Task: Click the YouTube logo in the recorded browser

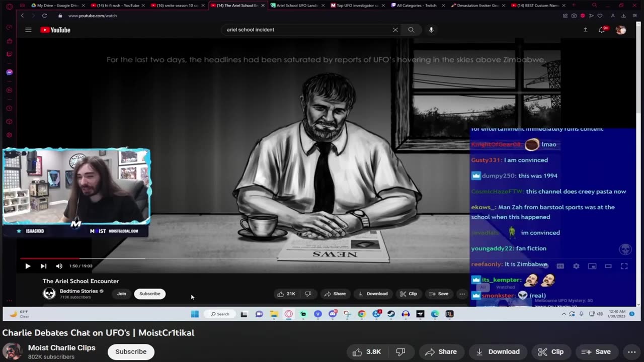Action: point(55,30)
